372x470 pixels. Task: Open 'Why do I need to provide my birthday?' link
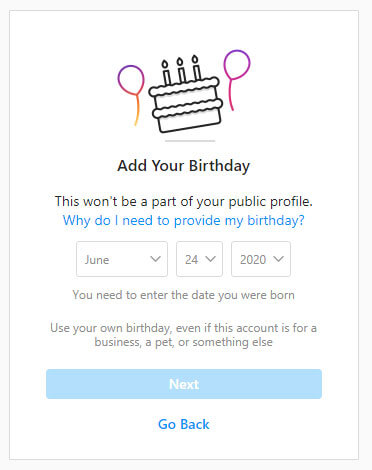coord(184,221)
